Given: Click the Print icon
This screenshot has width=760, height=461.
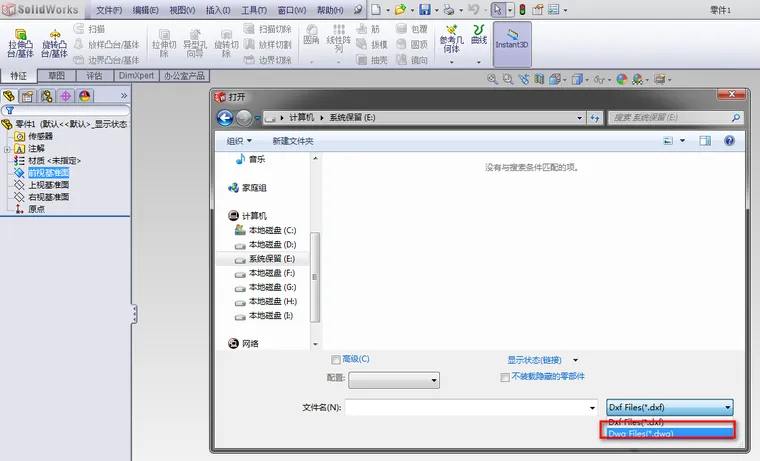Looking at the screenshot, I should coord(449,9).
